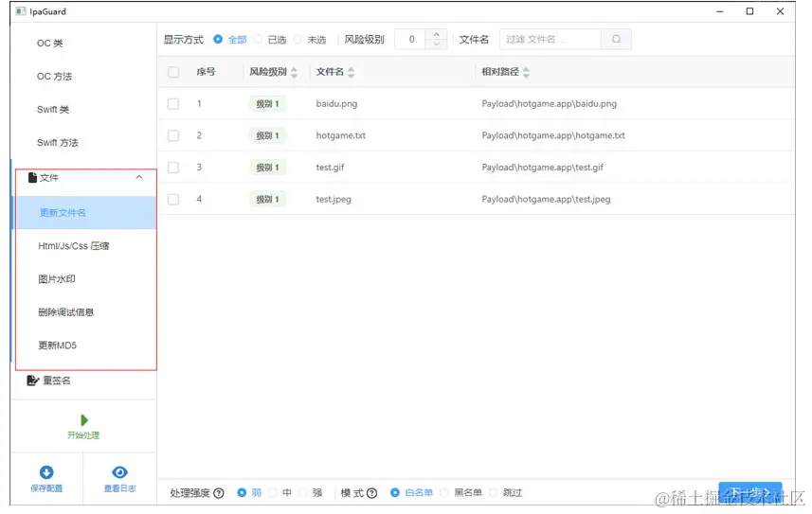Image resolution: width=812 pixels, height=514 pixels.
Task: Click the 级别 1 tag in baidu.png row
Action: (x=267, y=104)
